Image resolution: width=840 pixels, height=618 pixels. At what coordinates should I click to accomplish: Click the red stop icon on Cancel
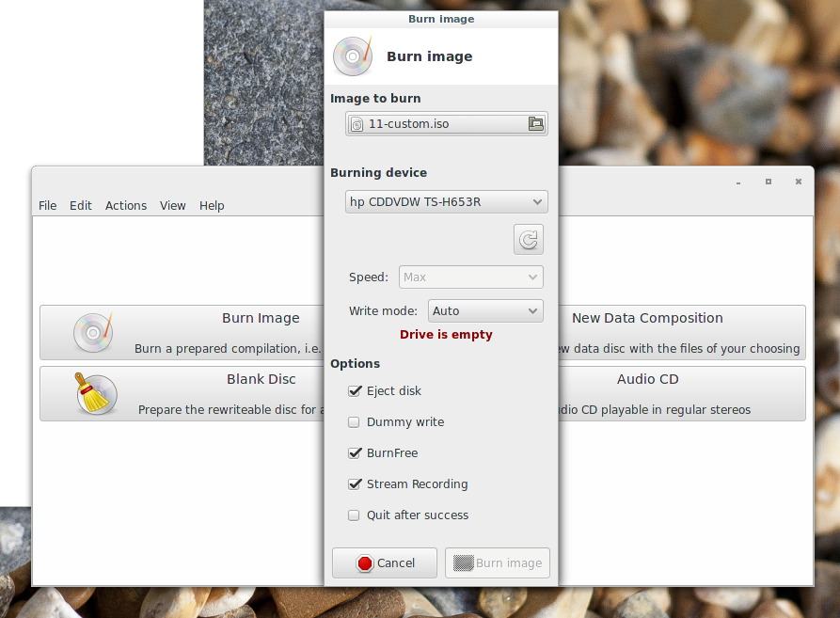point(367,563)
